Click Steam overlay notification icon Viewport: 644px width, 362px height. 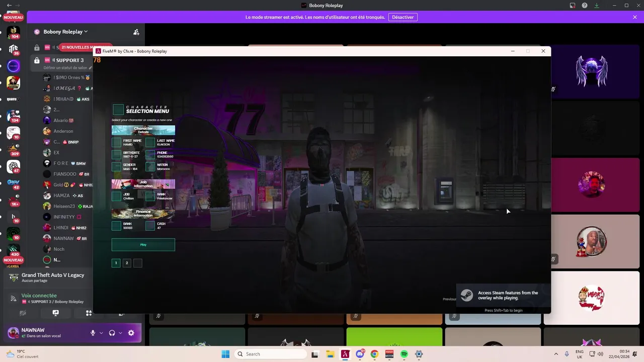(x=467, y=295)
